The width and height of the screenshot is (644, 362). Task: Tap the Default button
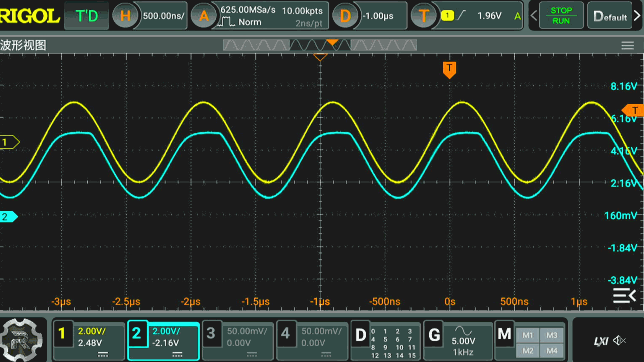tap(610, 16)
